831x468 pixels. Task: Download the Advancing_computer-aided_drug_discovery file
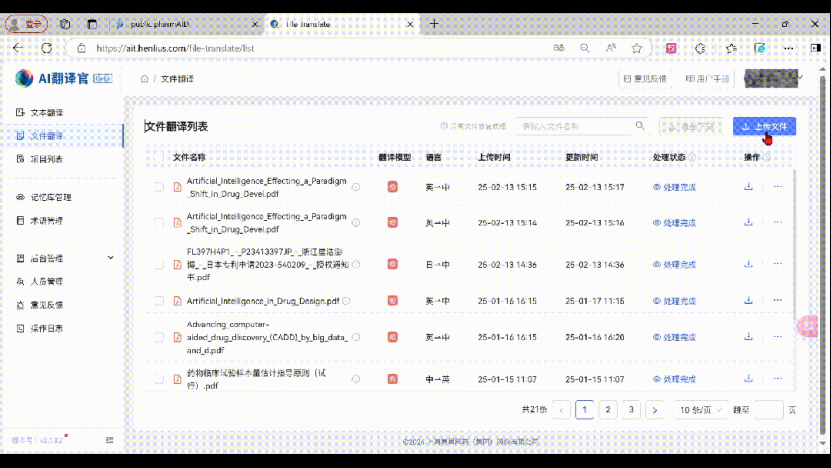(748, 337)
